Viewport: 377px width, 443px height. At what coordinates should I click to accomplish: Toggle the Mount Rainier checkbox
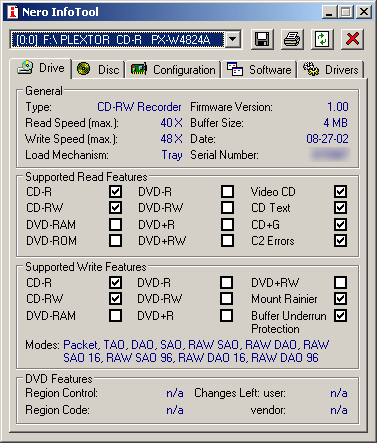click(x=340, y=298)
